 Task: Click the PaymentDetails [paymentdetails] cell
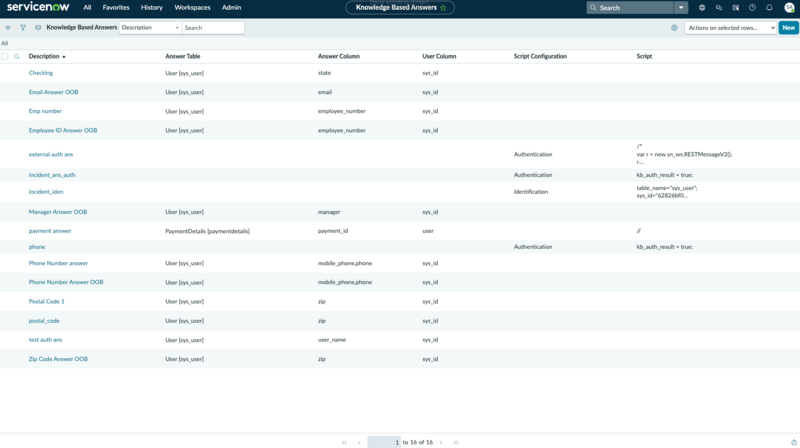coord(207,231)
